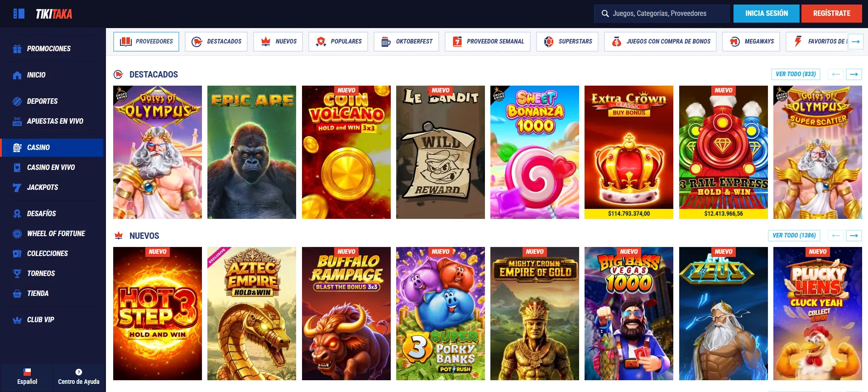Click the Inicia Sesión button
This screenshot has height=392, width=868.
(x=767, y=14)
